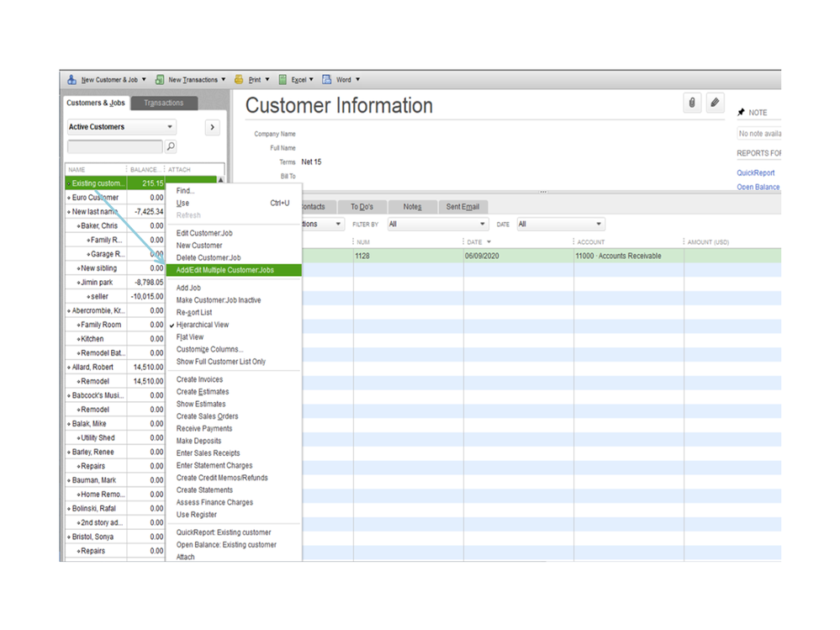This screenshot has width=840, height=630.
Task: Click the Word document icon
Action: point(327,80)
